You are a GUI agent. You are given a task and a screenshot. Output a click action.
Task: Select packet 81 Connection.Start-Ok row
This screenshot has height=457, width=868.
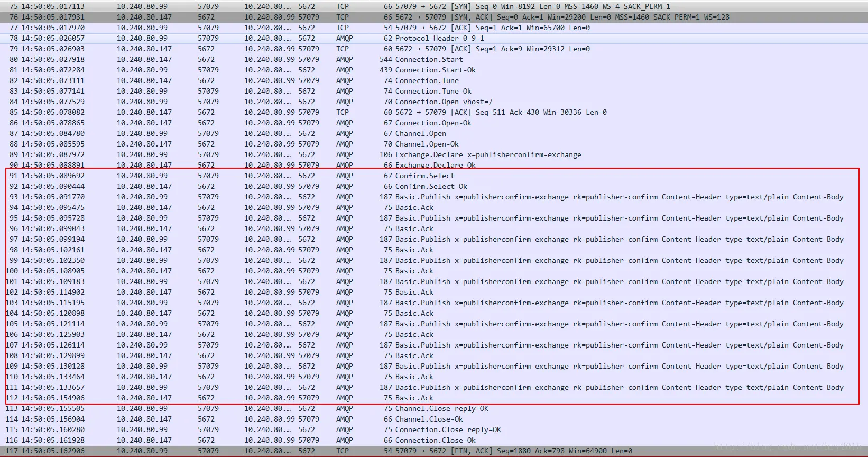[434, 70]
